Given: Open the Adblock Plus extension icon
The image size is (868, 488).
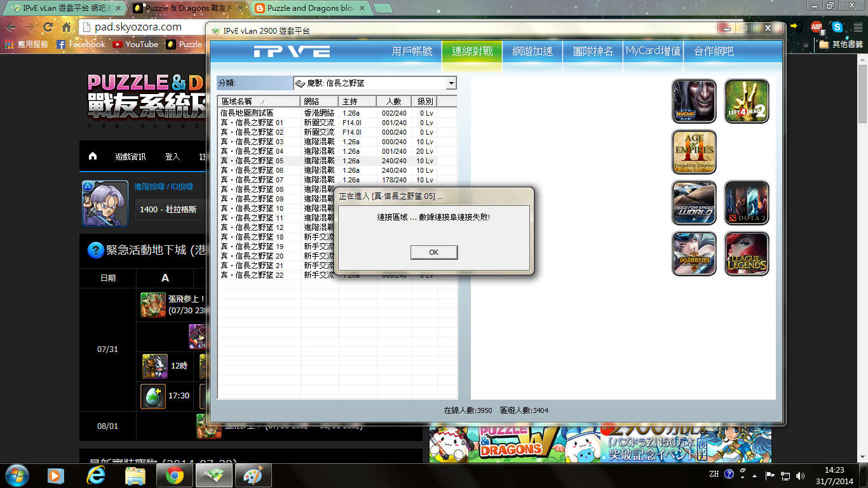Looking at the screenshot, I should [817, 27].
